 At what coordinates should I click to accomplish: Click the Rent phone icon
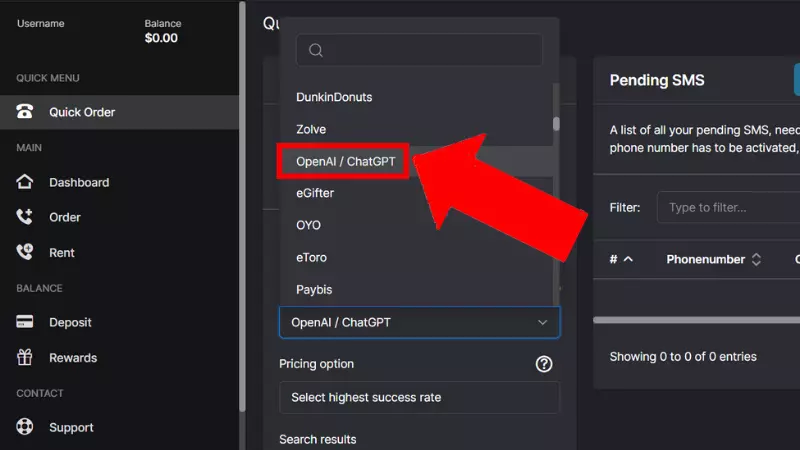[24, 252]
